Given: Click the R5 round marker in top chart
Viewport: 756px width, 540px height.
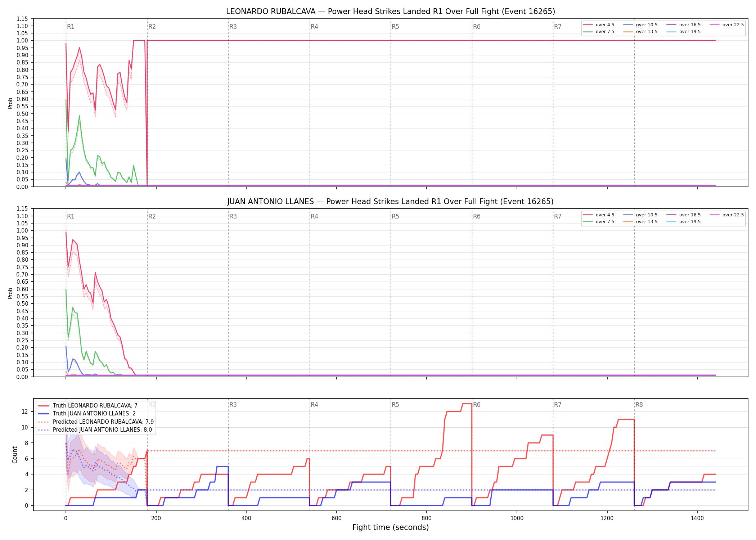Looking at the screenshot, I should (x=395, y=27).
